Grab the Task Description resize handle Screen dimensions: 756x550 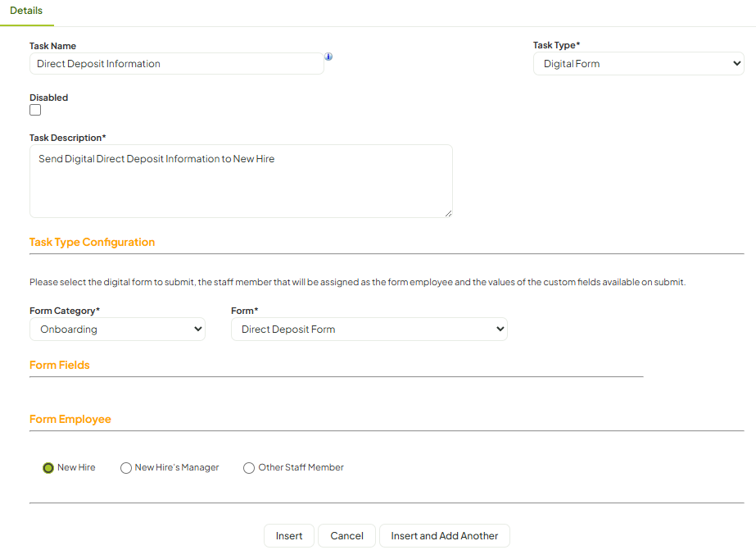448,214
